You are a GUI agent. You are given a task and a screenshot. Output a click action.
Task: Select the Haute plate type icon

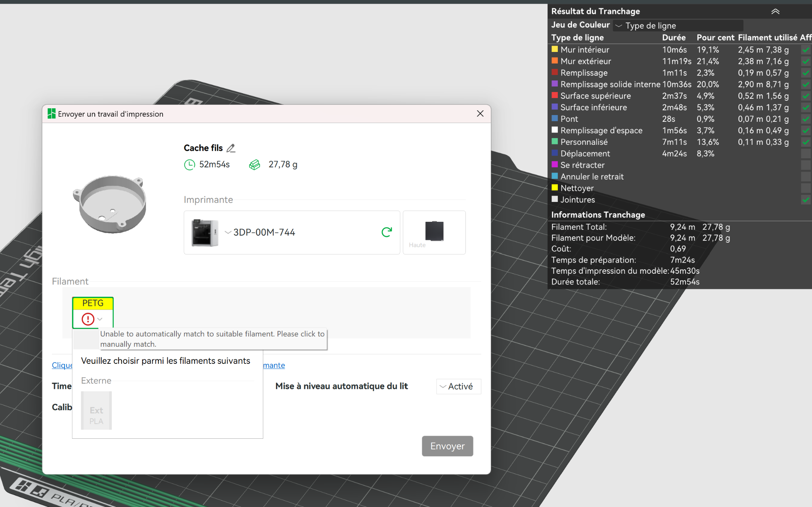[x=434, y=231]
